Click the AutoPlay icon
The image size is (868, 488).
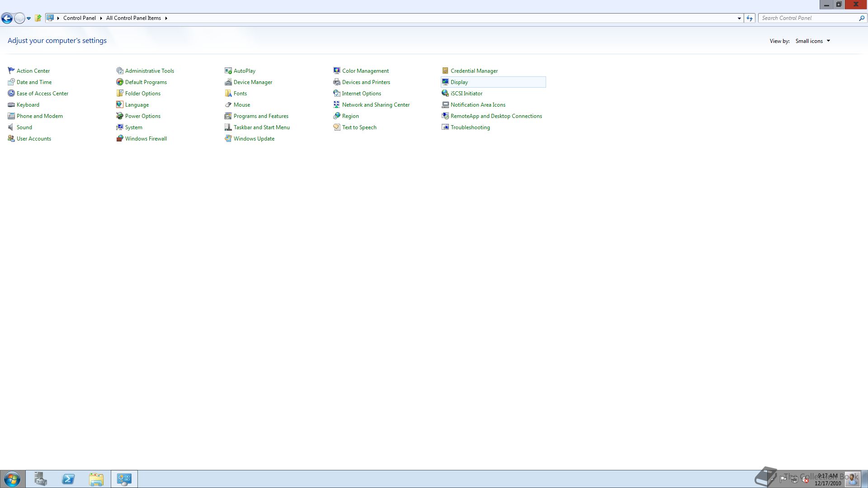coord(228,70)
